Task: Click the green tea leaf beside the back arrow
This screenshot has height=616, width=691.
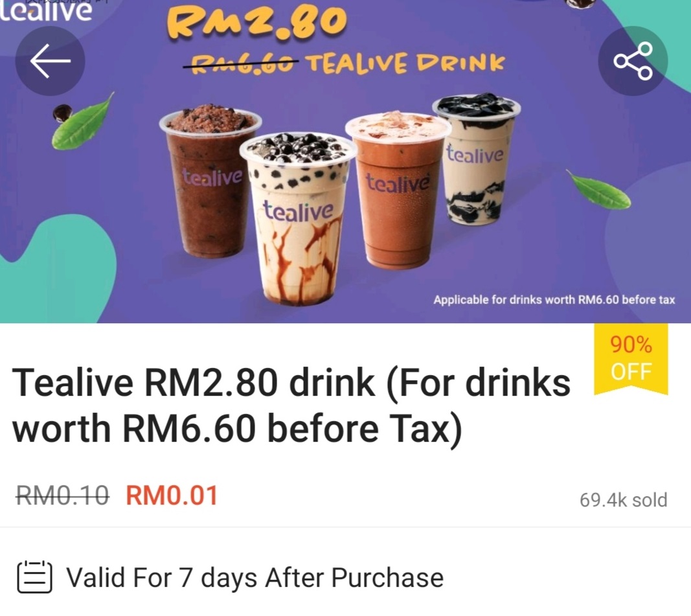Action: (x=83, y=121)
